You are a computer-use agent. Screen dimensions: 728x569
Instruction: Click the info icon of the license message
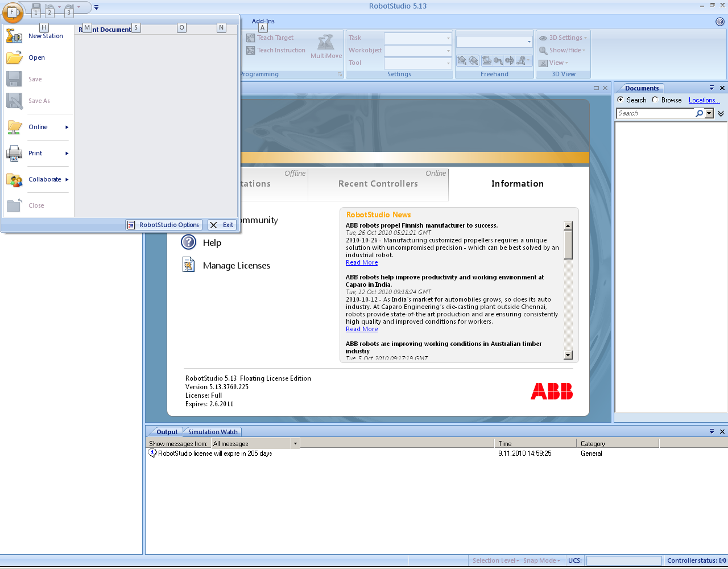click(x=152, y=453)
